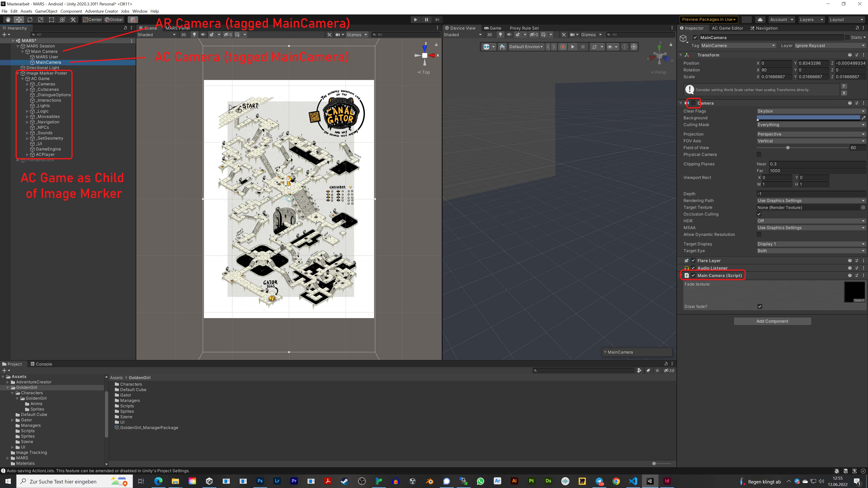Viewport: 868px width, 488px height.
Task: Toggle the Audio Listener enabled checkbox
Action: 693,268
